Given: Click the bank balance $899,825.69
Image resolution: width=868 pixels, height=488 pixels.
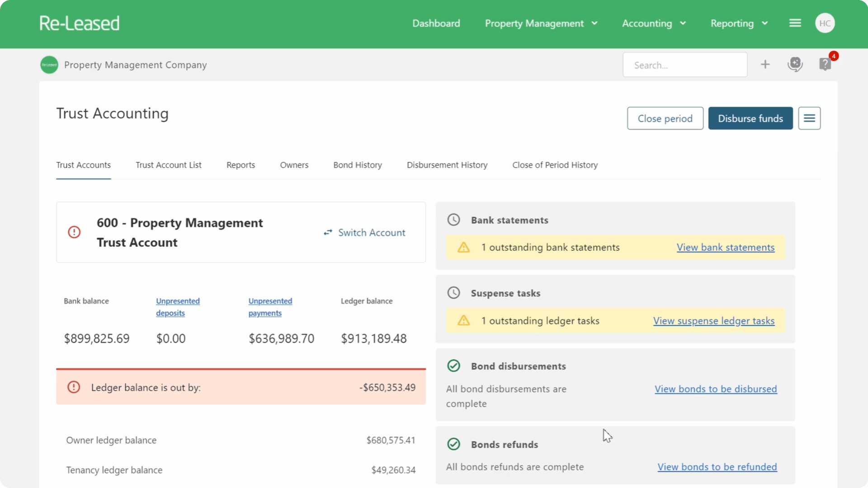Looking at the screenshot, I should 97,338.
